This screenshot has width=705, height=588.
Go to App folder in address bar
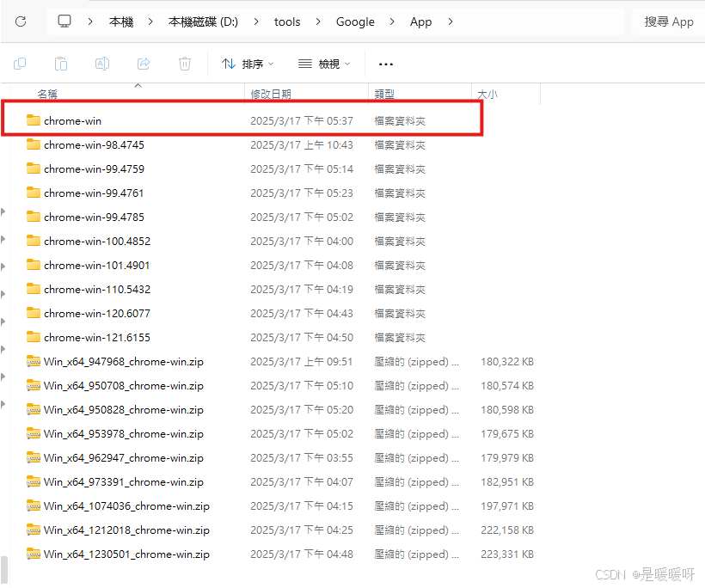click(420, 21)
